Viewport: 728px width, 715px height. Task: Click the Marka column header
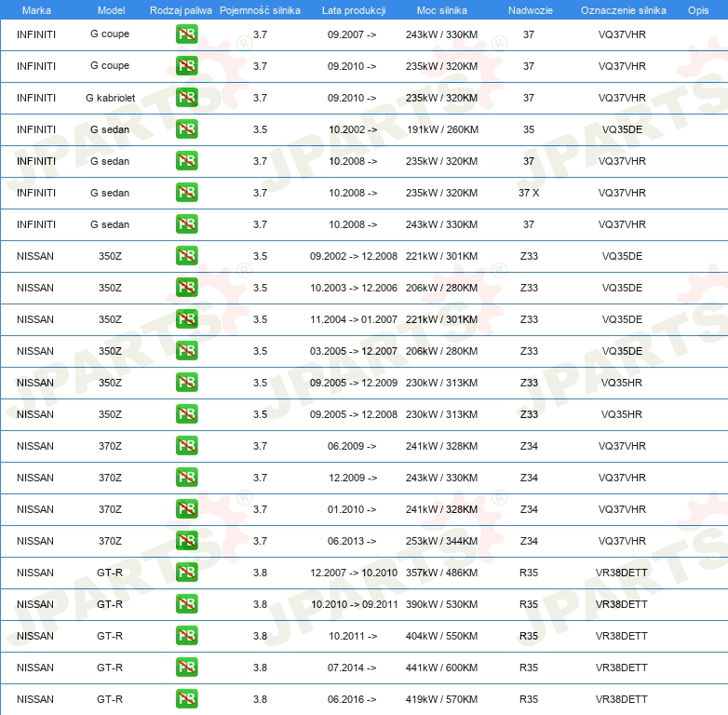(35, 10)
